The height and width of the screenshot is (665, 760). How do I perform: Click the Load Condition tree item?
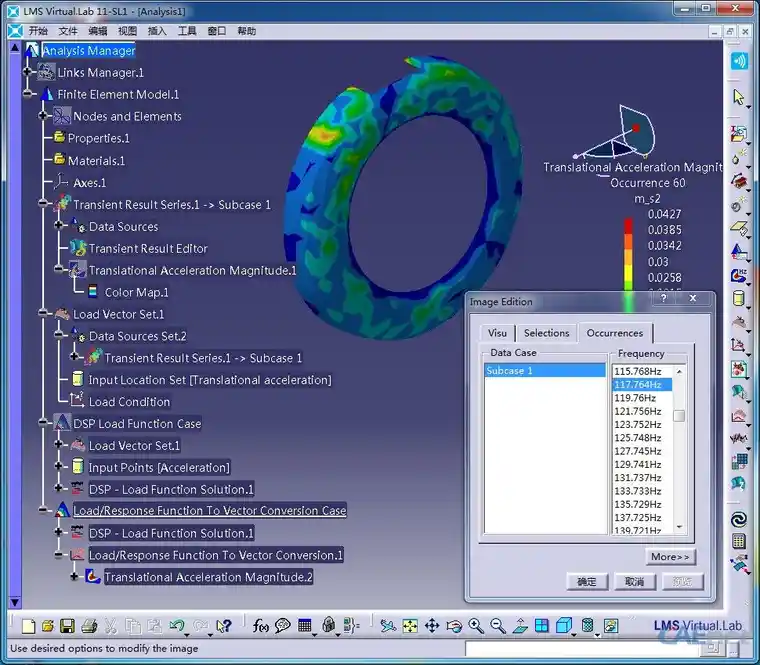pos(129,402)
